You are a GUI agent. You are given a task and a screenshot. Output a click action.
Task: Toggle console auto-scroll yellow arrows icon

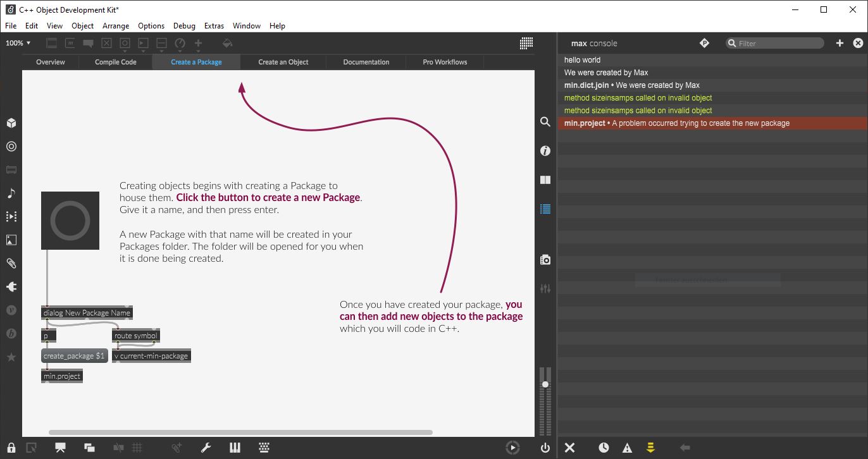pos(650,448)
